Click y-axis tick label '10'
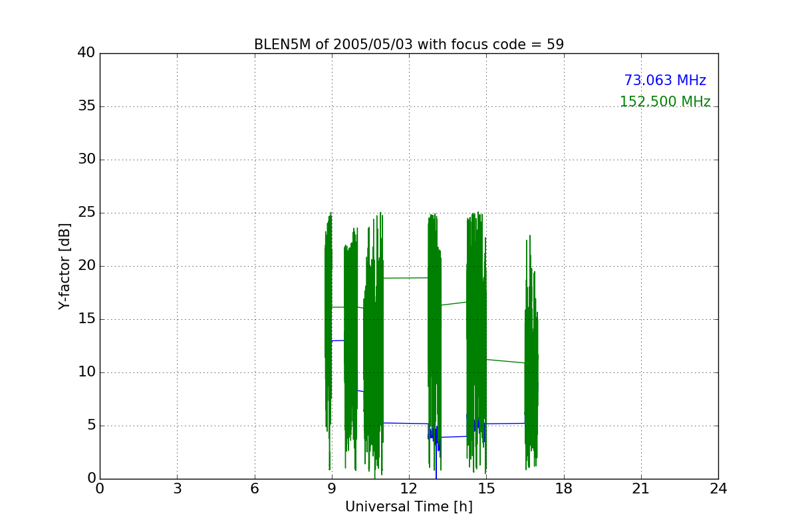This screenshot has height=532, width=798. point(86,372)
